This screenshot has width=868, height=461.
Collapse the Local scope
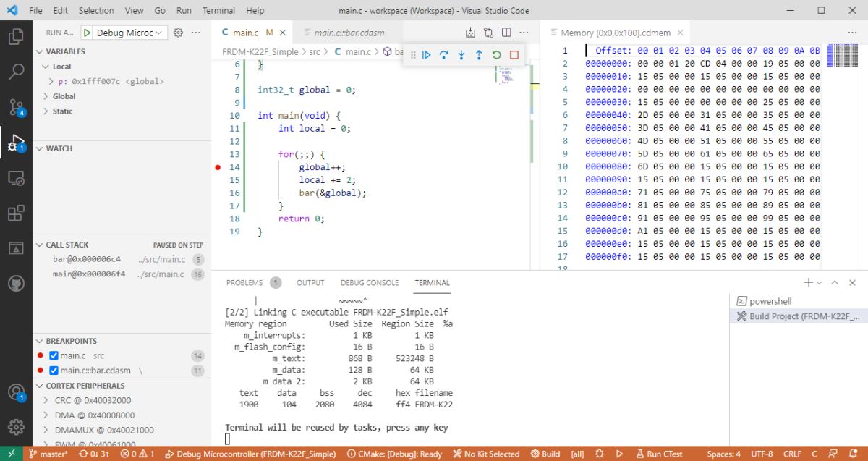tap(46, 67)
